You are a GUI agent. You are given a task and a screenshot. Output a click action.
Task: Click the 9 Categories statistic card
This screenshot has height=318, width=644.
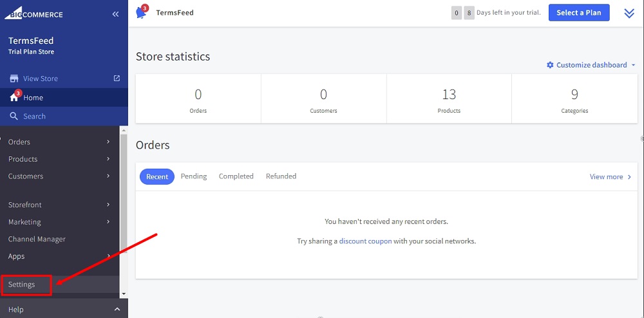tap(574, 98)
